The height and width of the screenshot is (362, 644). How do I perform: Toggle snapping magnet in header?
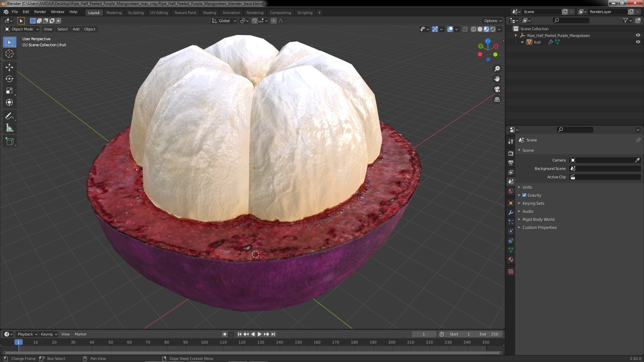pos(255,21)
